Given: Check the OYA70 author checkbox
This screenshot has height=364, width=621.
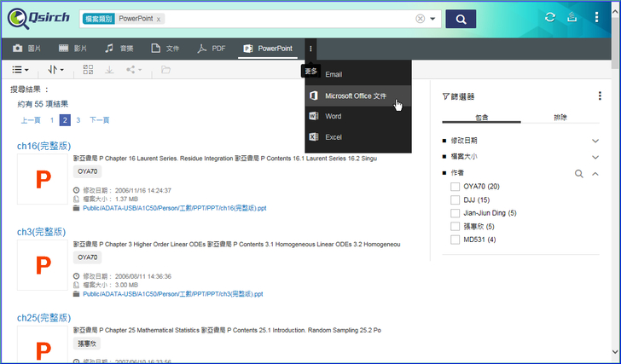Looking at the screenshot, I should [x=455, y=187].
